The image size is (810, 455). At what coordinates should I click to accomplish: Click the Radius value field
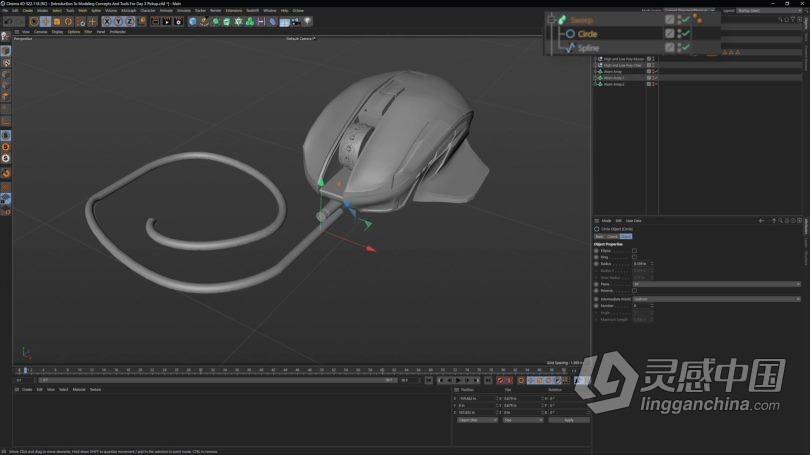click(641, 264)
